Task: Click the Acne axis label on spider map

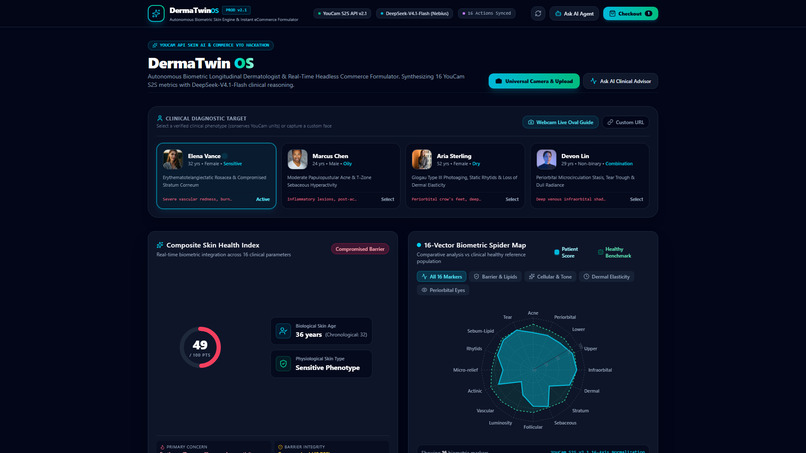Action: point(533,313)
